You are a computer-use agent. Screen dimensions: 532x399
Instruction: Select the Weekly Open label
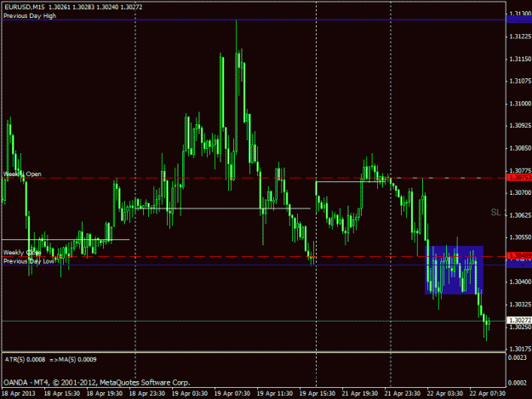click(22, 174)
